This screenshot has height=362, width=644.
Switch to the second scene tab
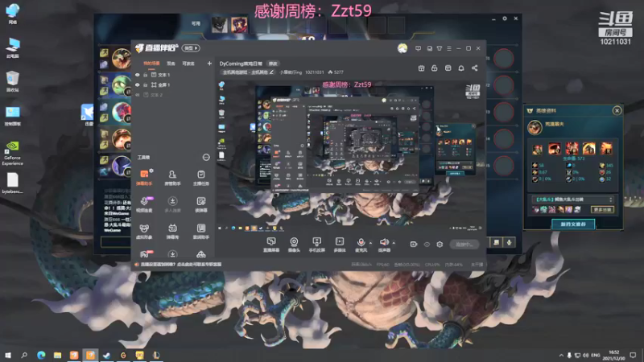pos(171,64)
